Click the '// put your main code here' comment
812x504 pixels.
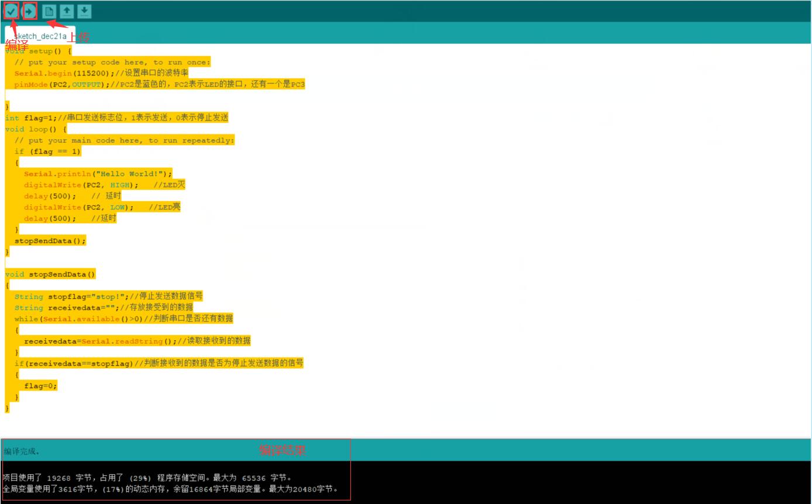(124, 140)
